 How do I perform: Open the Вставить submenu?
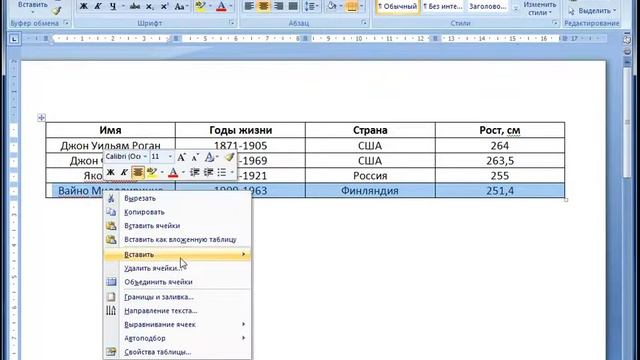point(178,255)
